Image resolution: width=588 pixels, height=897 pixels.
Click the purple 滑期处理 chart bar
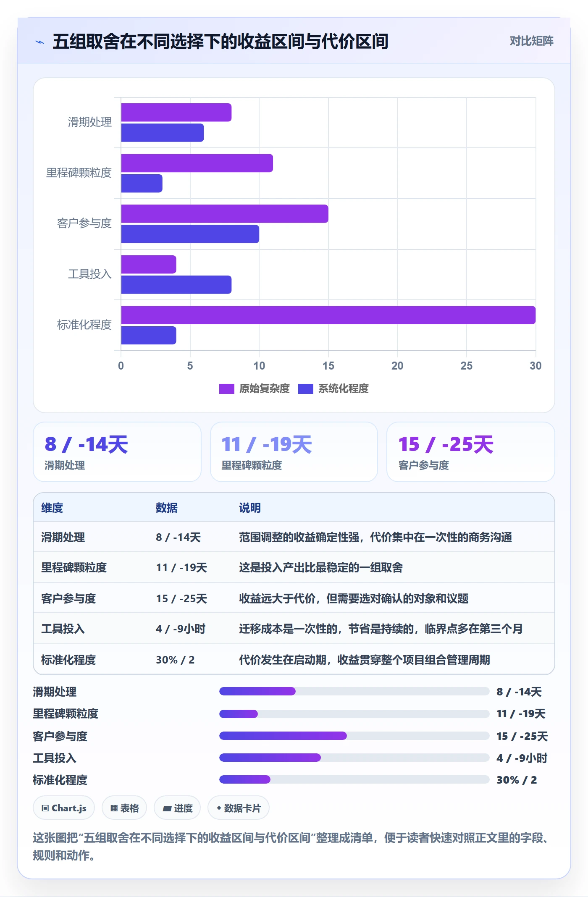(x=176, y=113)
